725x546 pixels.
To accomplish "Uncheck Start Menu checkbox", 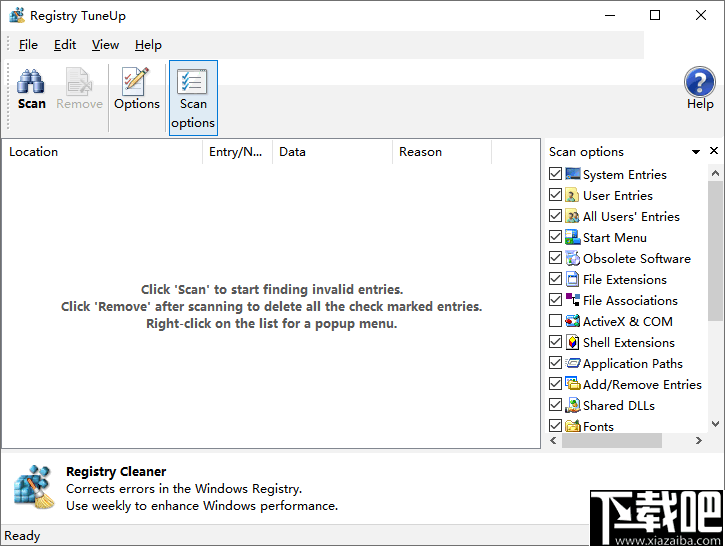I will pyautogui.click(x=555, y=237).
